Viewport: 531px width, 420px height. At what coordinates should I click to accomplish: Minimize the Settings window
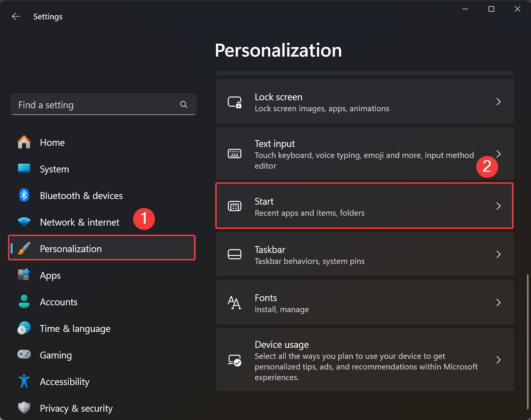click(465, 9)
